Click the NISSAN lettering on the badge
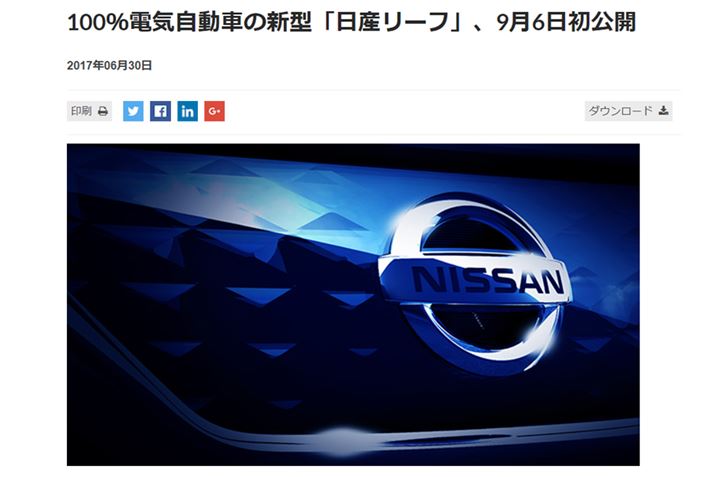The image size is (715, 477). pyautogui.click(x=487, y=280)
